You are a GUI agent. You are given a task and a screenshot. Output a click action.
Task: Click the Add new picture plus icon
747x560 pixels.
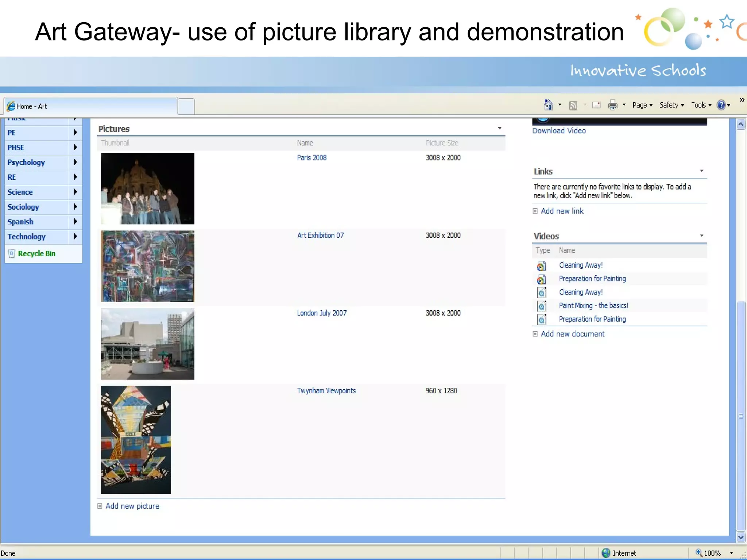tap(100, 506)
